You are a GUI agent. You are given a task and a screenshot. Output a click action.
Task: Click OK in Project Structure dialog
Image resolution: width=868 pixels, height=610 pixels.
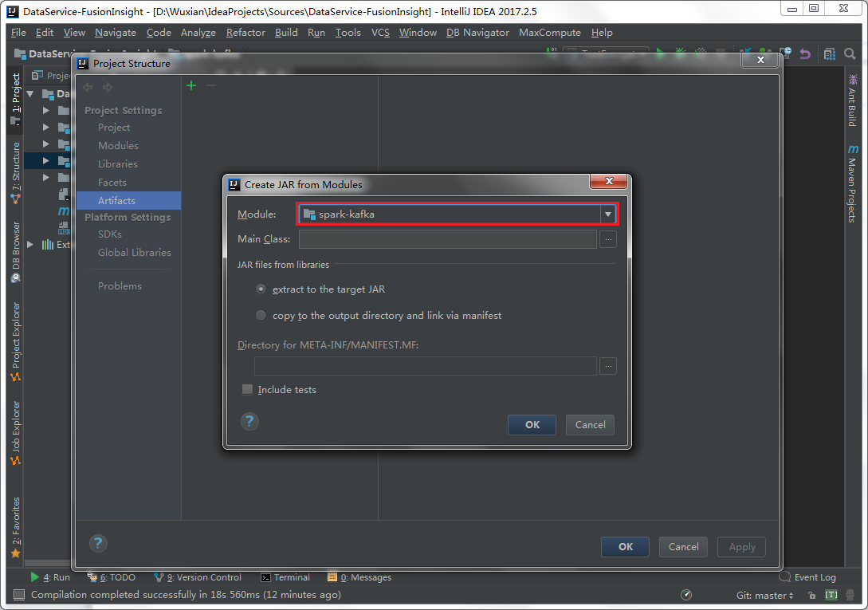625,547
